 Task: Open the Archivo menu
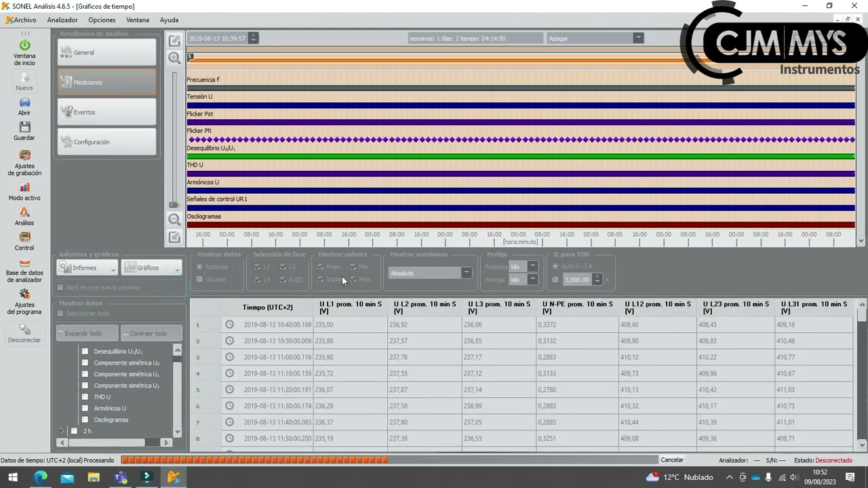point(21,20)
